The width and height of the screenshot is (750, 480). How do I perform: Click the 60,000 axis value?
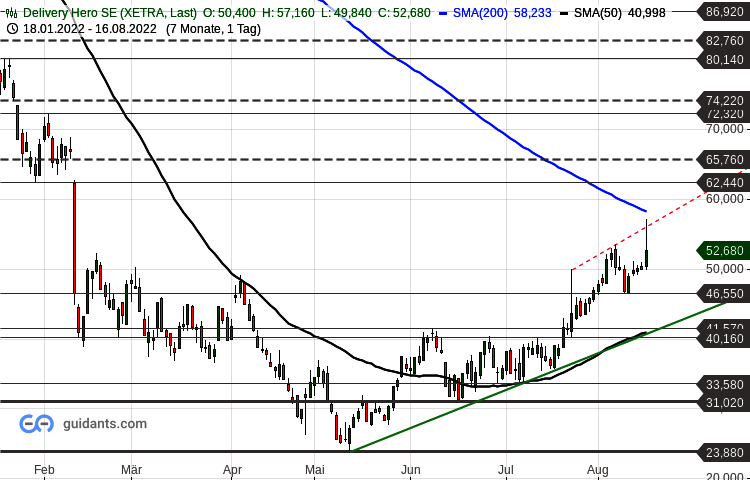[725, 198]
